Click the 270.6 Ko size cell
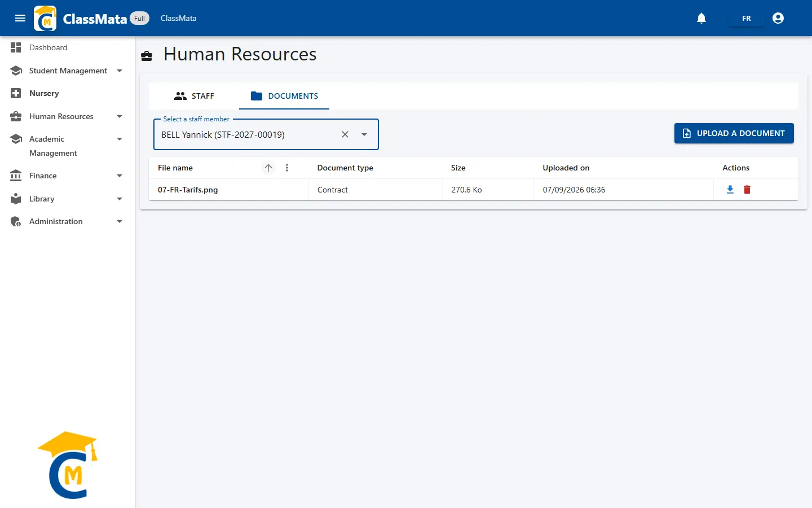The image size is (812, 508). click(466, 190)
